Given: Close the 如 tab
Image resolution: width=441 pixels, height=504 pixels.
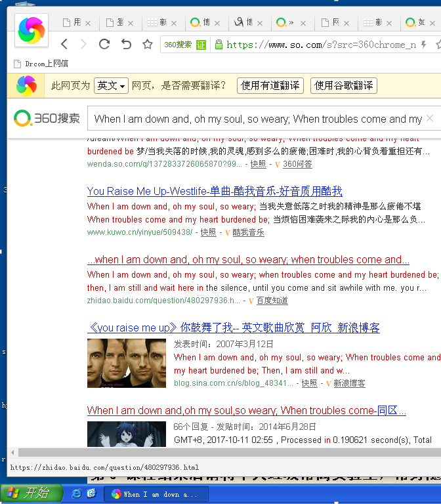Looking at the screenshot, I should 432,23.
